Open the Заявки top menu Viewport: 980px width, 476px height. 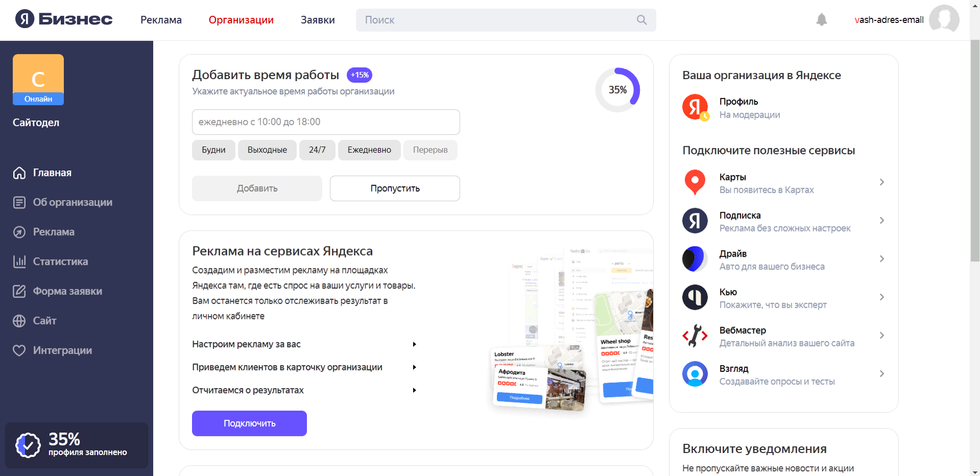[318, 20]
